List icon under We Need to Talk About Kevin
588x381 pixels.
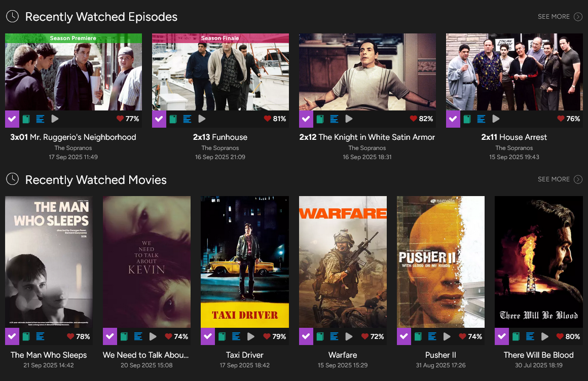138,336
